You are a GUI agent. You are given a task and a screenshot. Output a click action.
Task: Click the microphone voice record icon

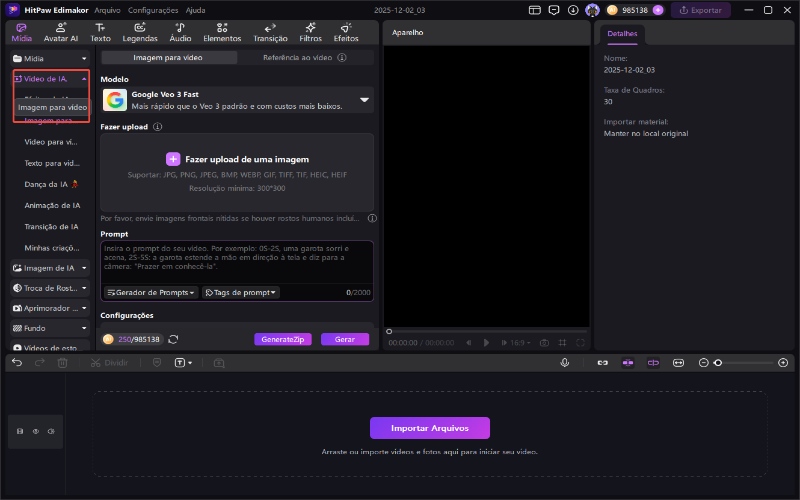tap(565, 362)
